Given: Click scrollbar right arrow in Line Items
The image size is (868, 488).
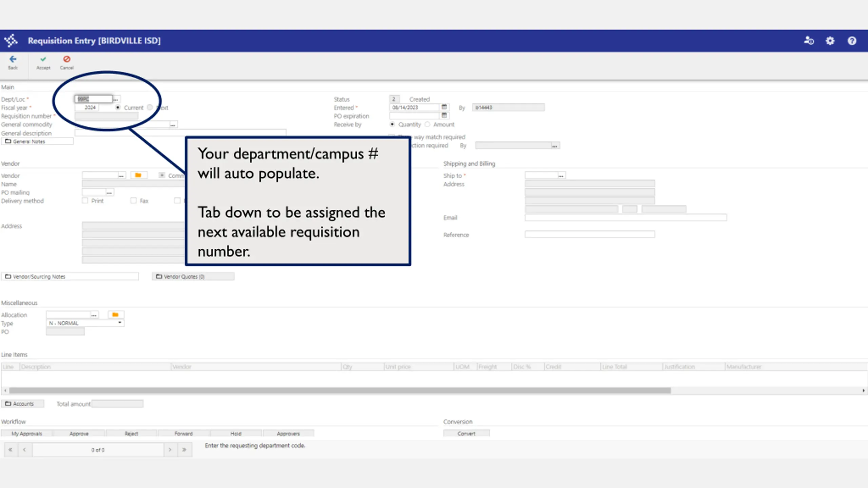Looking at the screenshot, I should point(863,391).
